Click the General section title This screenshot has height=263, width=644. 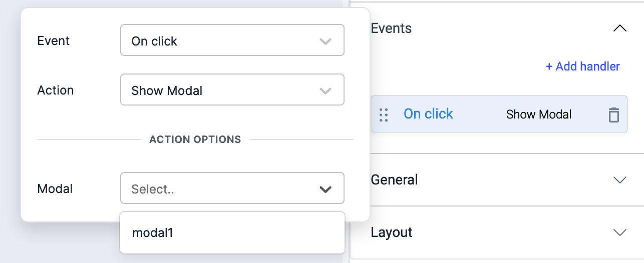[x=394, y=179]
